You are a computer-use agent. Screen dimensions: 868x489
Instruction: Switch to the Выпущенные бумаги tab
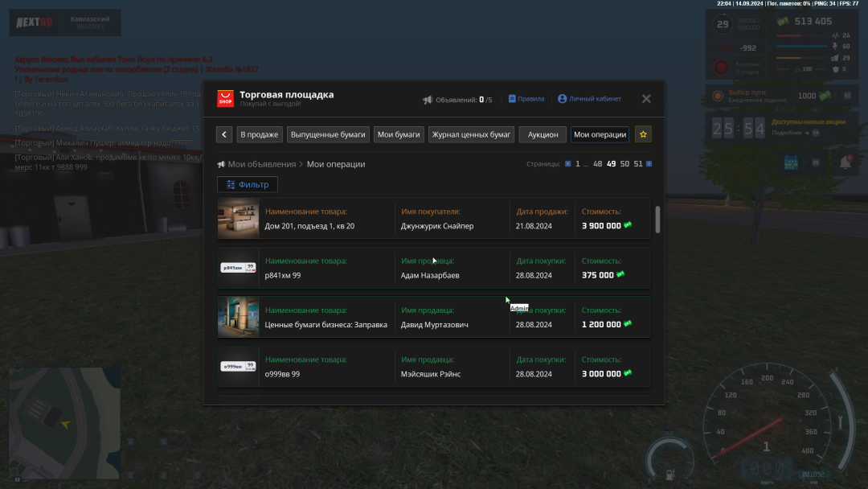328,134
